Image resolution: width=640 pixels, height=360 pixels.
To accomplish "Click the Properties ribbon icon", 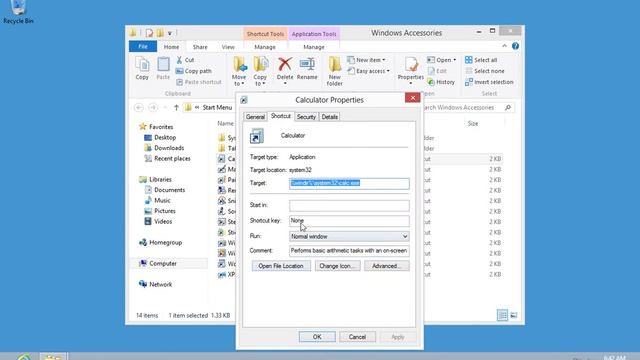I will 411,71.
